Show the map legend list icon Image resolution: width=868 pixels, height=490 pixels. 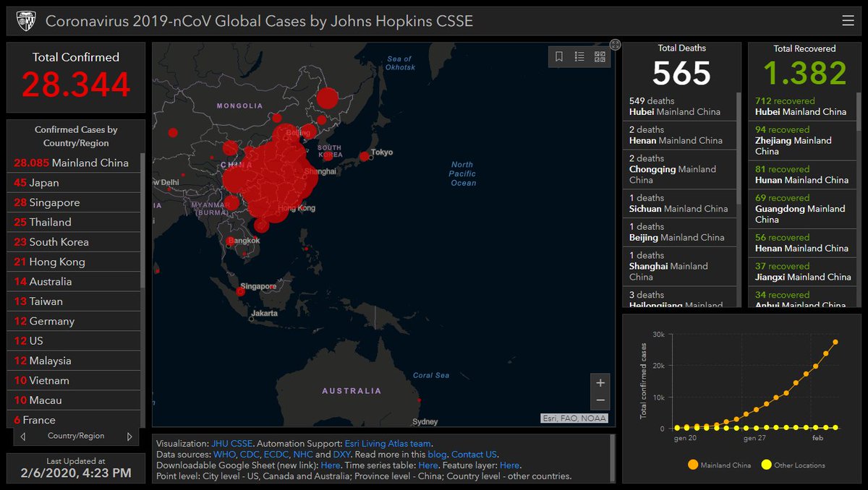pos(579,56)
